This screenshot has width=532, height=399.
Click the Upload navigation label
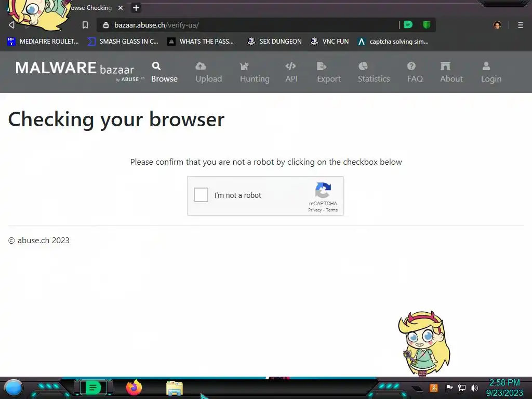209,79
